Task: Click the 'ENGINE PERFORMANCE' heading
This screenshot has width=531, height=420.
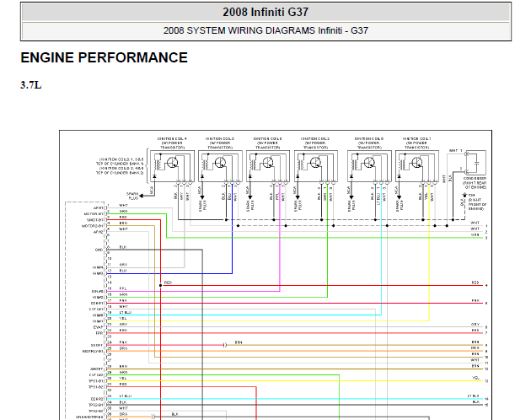Action: point(104,57)
